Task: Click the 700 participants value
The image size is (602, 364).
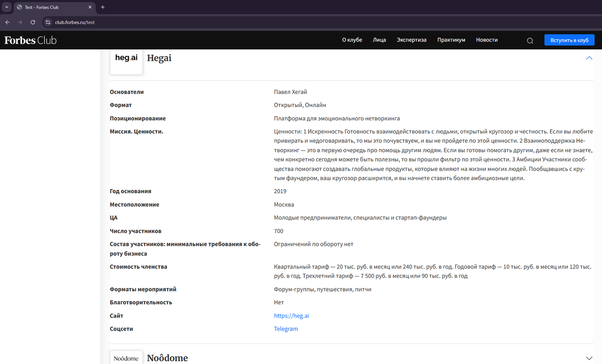Action: [x=279, y=231]
